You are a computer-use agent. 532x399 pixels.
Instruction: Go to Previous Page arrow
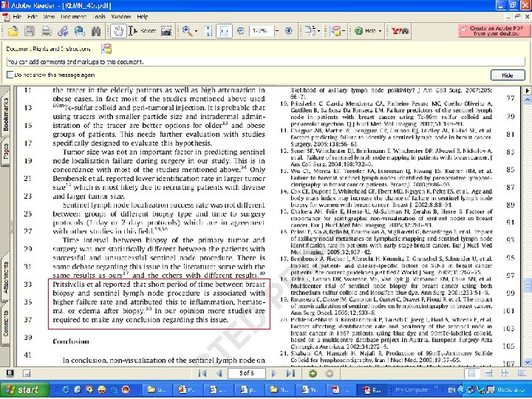pyautogui.click(x=219, y=374)
